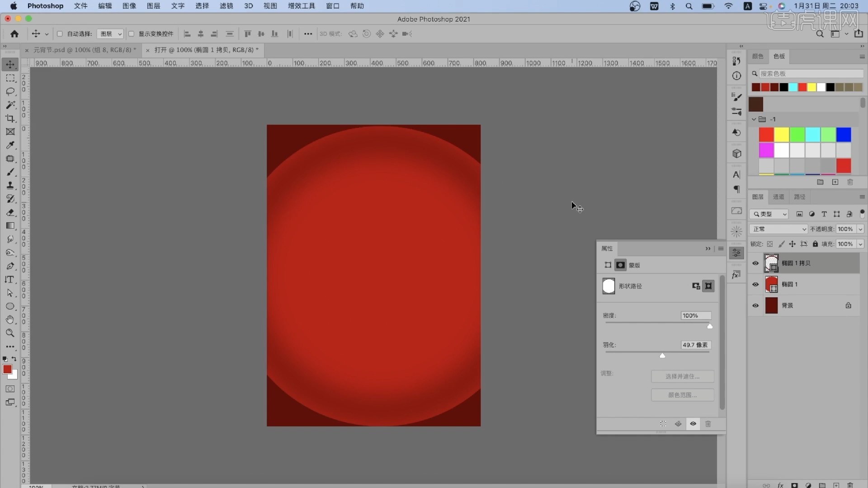The image size is (868, 488).
Task: Select the Rectangular Marquee tool
Action: click(10, 78)
